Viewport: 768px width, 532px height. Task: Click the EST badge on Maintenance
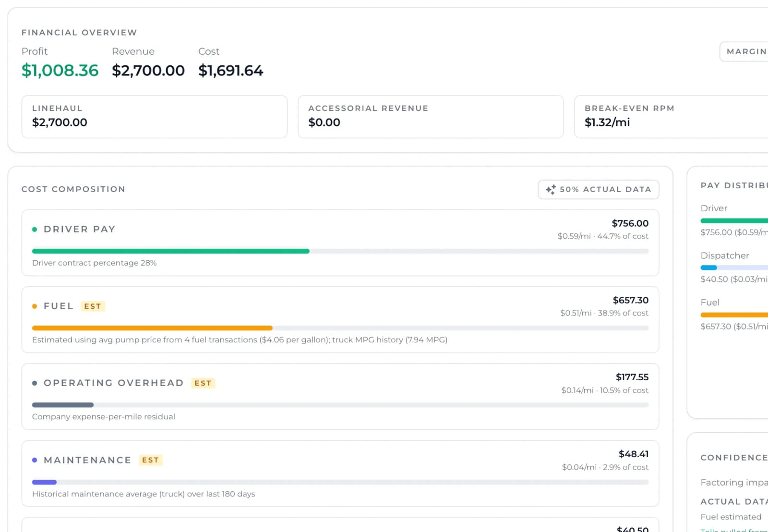point(150,460)
